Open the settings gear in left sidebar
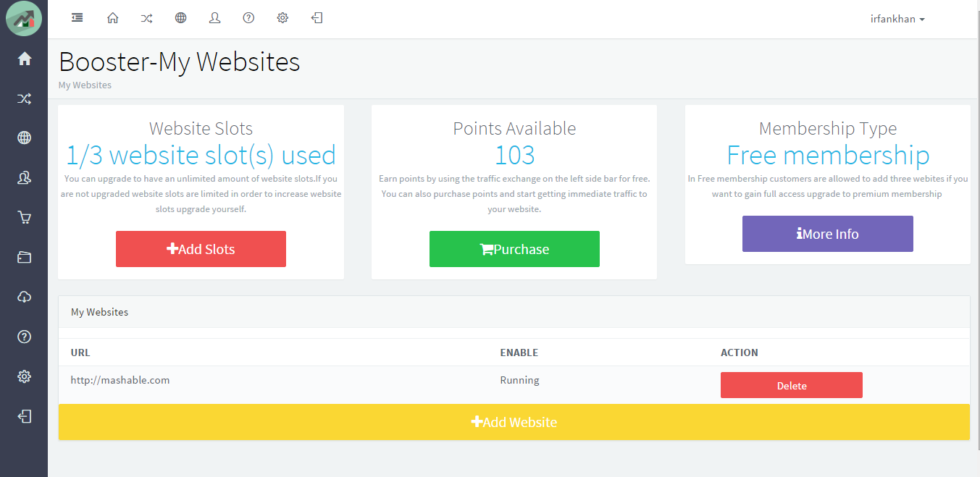The image size is (980, 477). click(25, 376)
